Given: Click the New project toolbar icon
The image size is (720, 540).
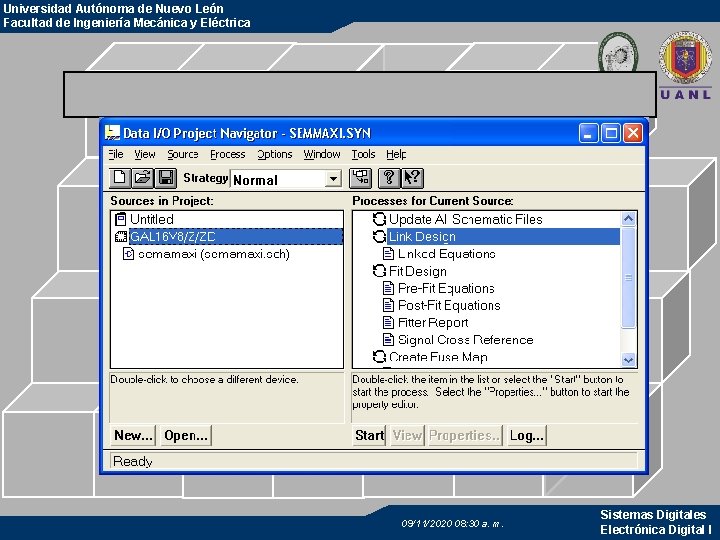Looking at the screenshot, I should click(x=120, y=178).
